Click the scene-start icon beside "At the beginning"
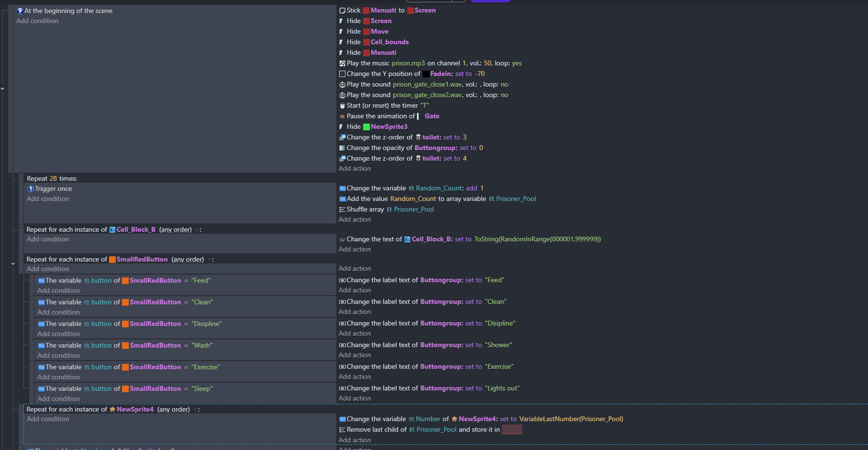The height and width of the screenshot is (450, 868). [20, 11]
